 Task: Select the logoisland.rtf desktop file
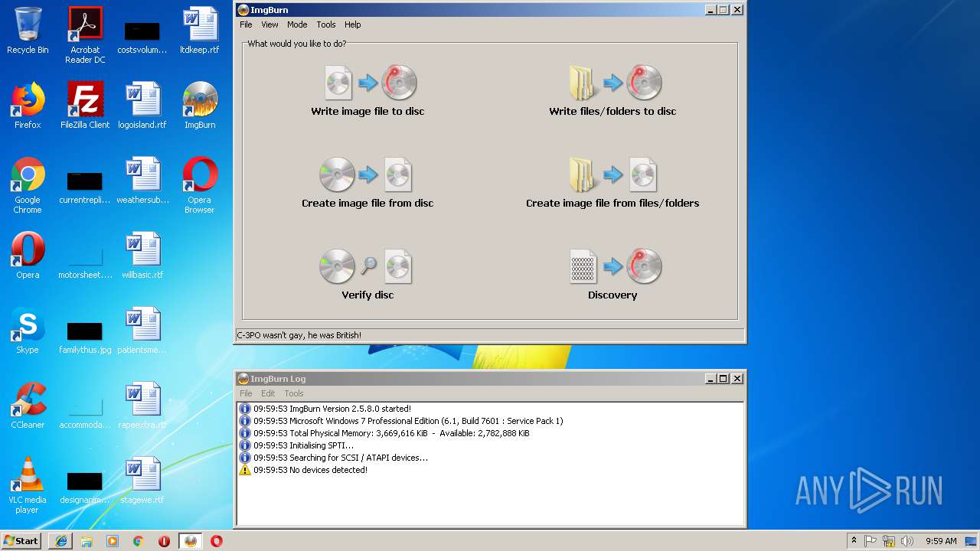click(x=142, y=106)
